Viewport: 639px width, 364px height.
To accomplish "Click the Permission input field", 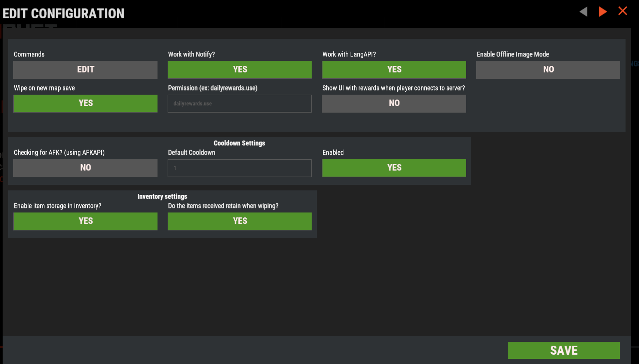I will (x=239, y=104).
